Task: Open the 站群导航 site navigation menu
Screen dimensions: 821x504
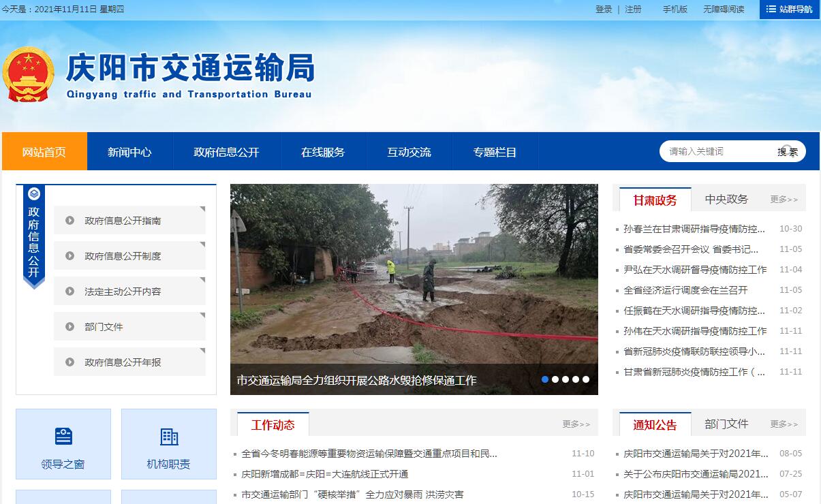Action: [789, 10]
